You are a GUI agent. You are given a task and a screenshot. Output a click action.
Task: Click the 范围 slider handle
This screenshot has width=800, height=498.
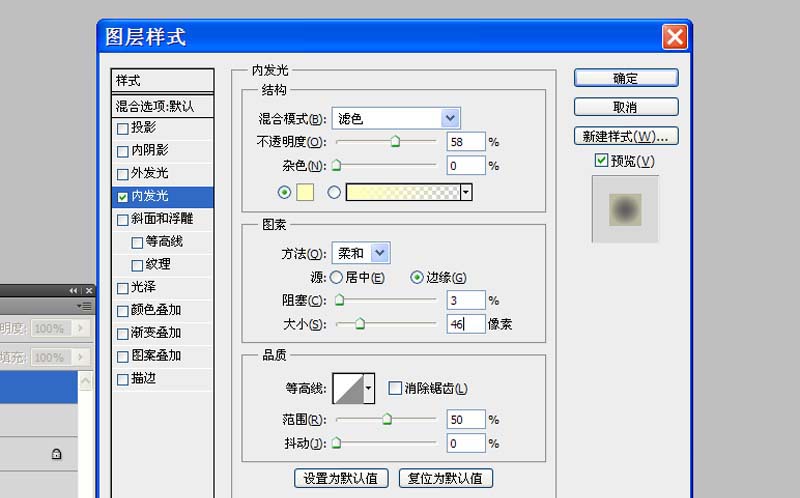click(x=387, y=419)
